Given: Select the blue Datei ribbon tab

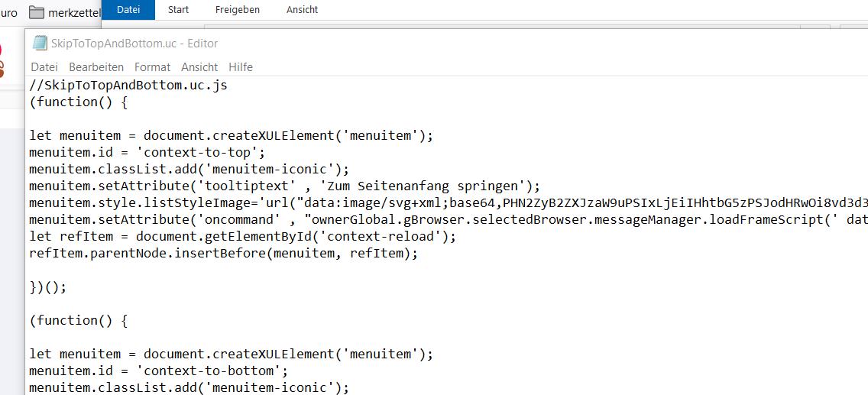Looking at the screenshot, I should coord(128,10).
